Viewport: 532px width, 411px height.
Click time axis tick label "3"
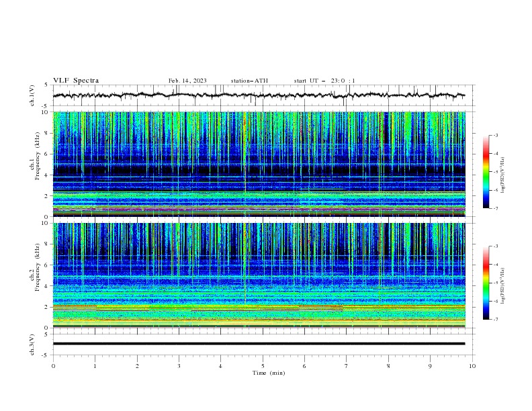pyautogui.click(x=179, y=366)
